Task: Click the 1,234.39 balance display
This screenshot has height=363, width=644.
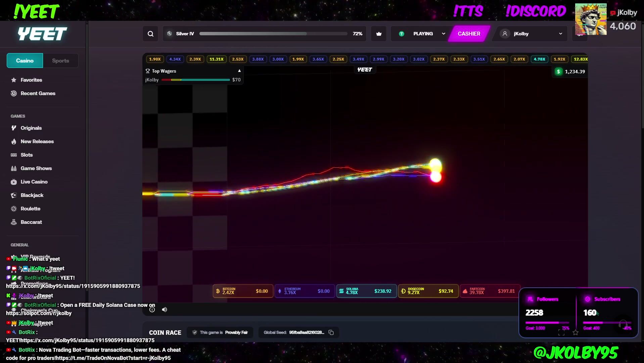Action: (570, 72)
